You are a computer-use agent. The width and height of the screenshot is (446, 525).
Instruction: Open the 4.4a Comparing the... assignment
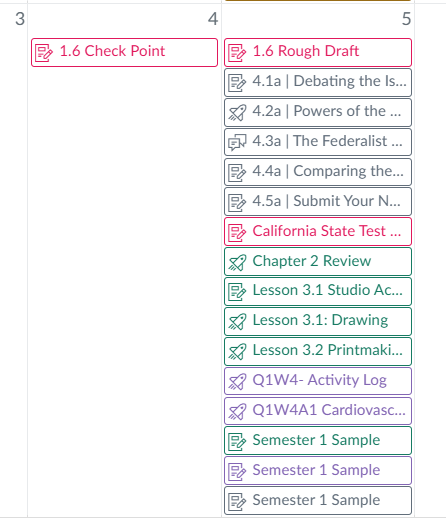318,172
